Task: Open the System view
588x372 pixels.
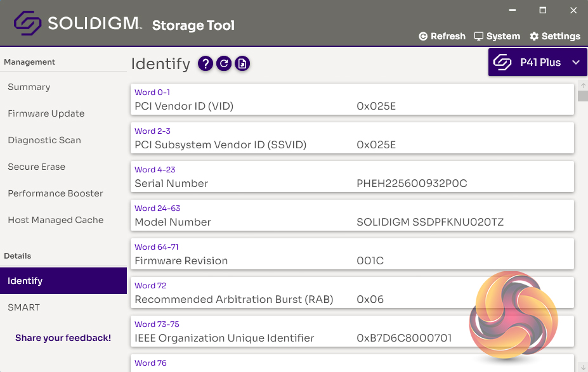Action: (x=497, y=36)
